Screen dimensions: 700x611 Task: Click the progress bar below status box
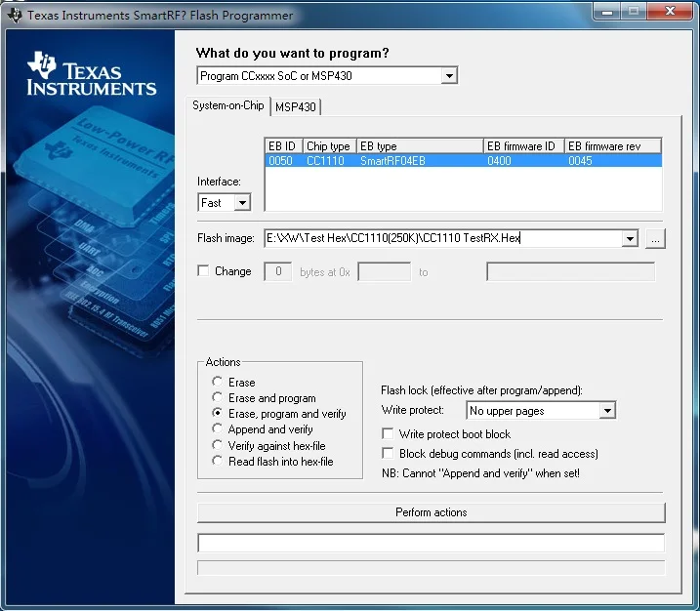click(x=432, y=568)
